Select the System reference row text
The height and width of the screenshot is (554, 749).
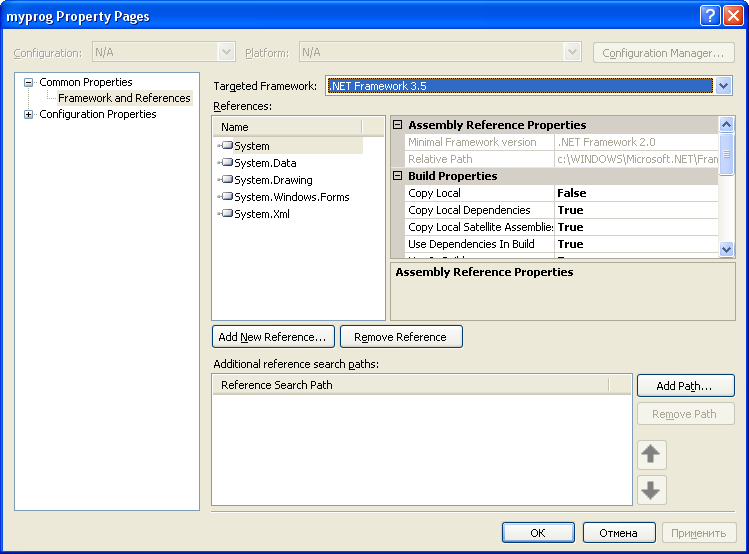(x=252, y=146)
